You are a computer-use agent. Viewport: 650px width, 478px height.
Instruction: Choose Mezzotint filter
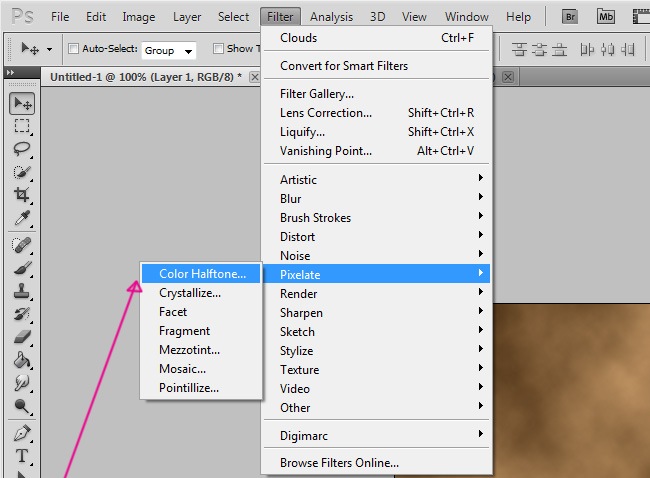click(x=201, y=349)
